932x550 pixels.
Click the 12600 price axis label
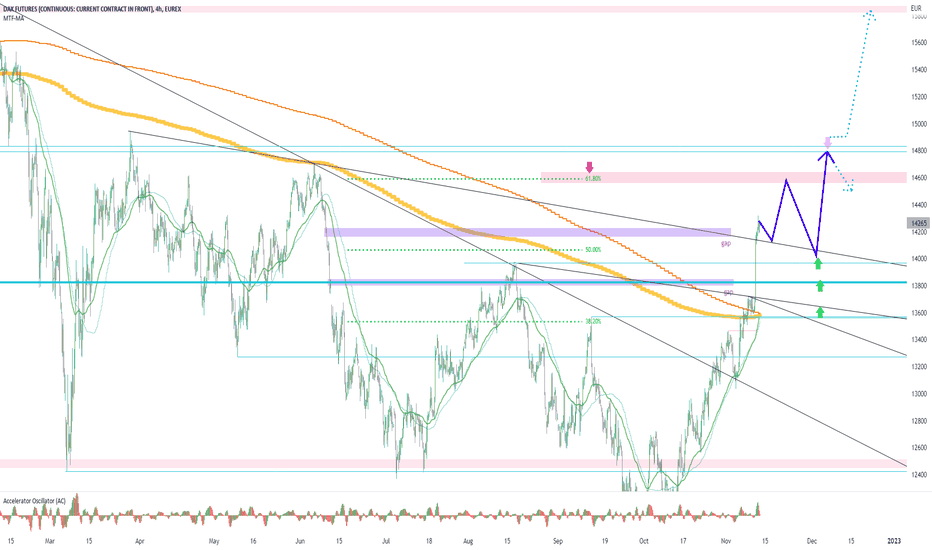(x=919, y=448)
